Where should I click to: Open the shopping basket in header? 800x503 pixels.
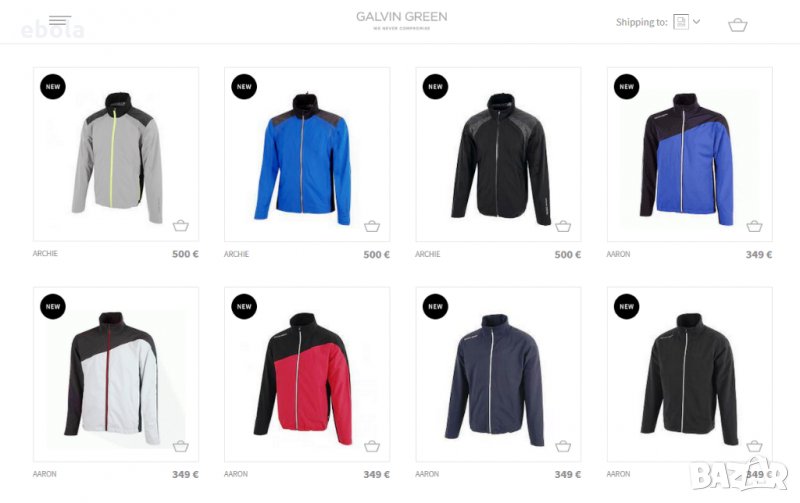point(737,24)
